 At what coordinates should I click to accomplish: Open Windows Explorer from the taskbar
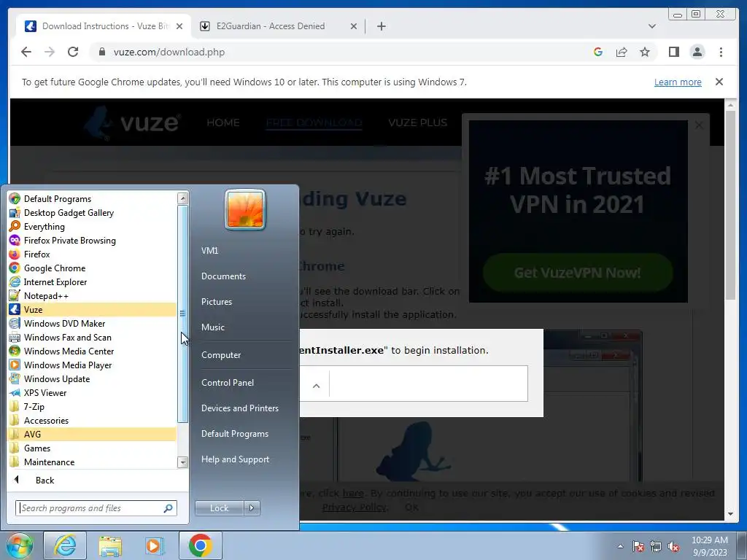(110, 545)
